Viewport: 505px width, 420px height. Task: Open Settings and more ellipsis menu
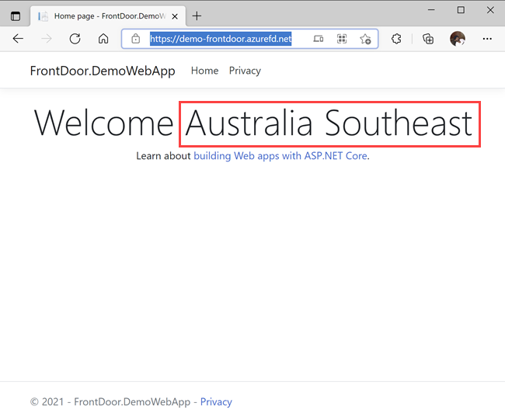pyautogui.click(x=487, y=39)
